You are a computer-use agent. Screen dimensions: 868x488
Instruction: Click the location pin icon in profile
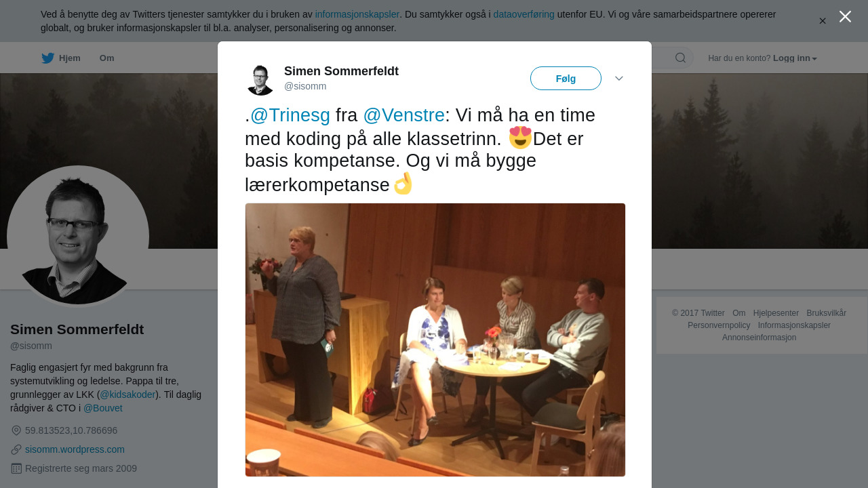(16, 430)
